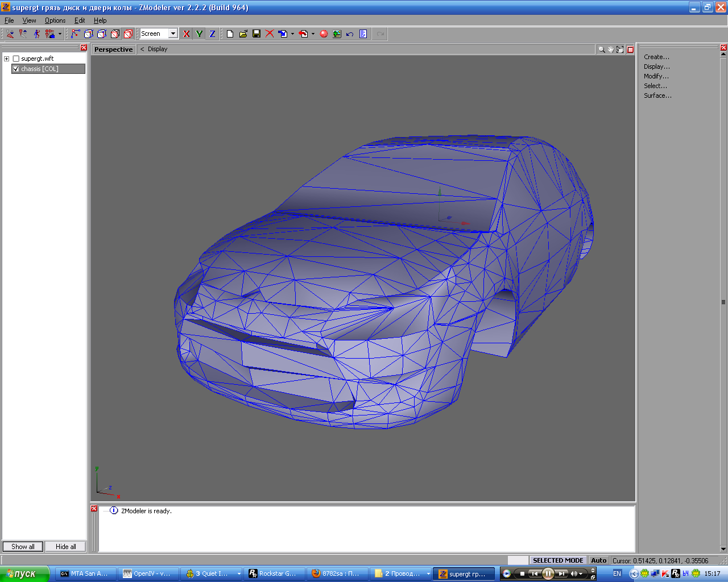The height and width of the screenshot is (582, 728).
Task: Click the Undo arrow icon in toolbar
Action: [350, 34]
